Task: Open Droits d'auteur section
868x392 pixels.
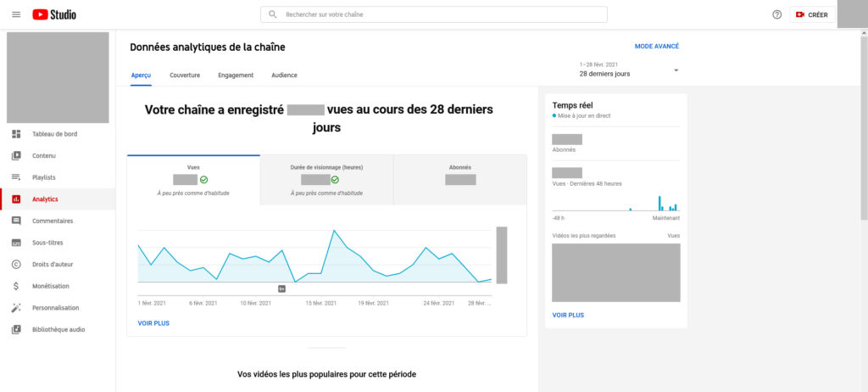Action: 53,264
